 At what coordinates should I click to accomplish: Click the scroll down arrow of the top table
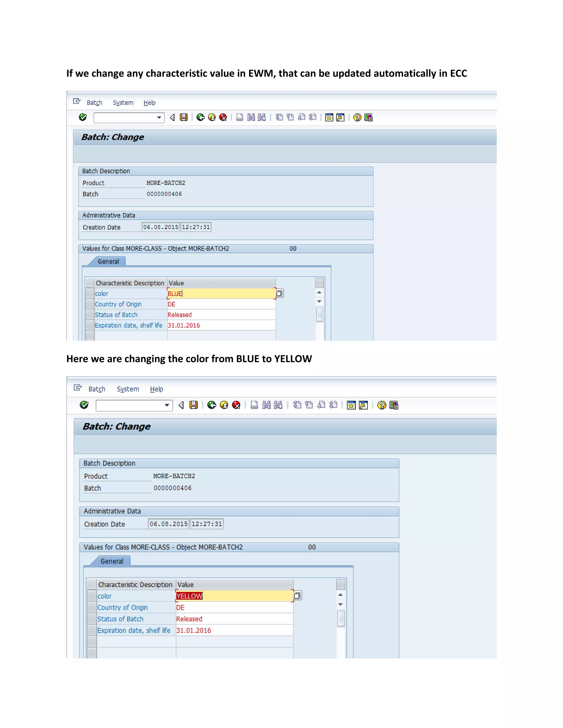(x=319, y=301)
